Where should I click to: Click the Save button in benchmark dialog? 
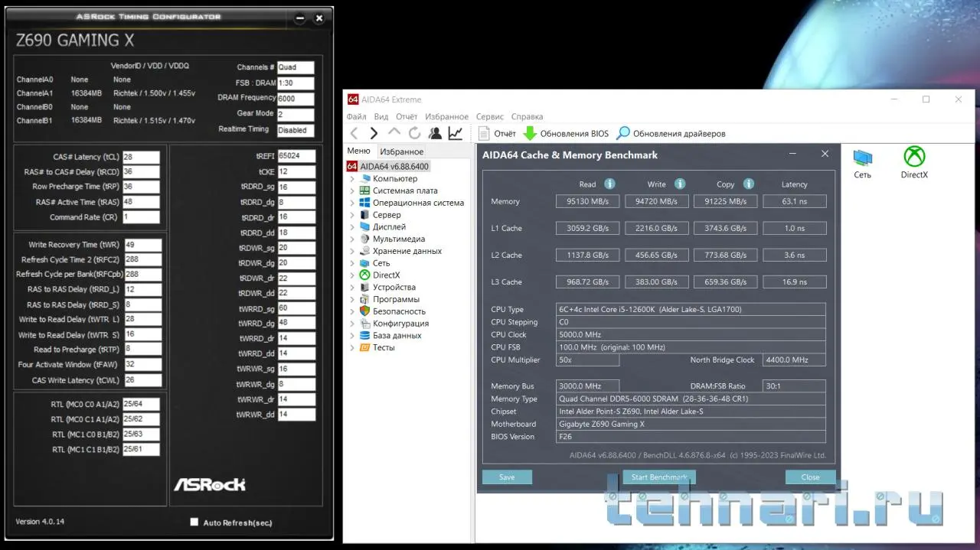pyautogui.click(x=507, y=477)
